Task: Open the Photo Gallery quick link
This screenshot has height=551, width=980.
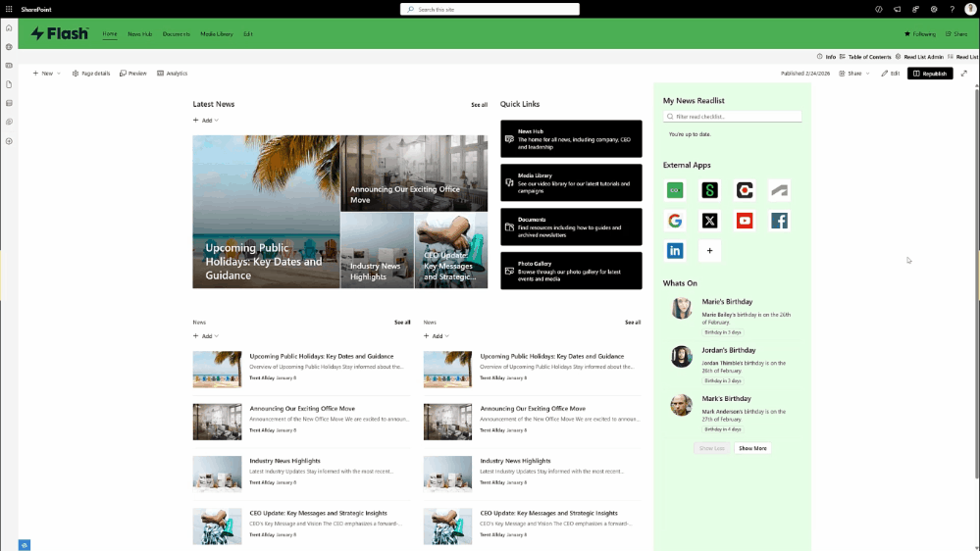Action: [571, 271]
